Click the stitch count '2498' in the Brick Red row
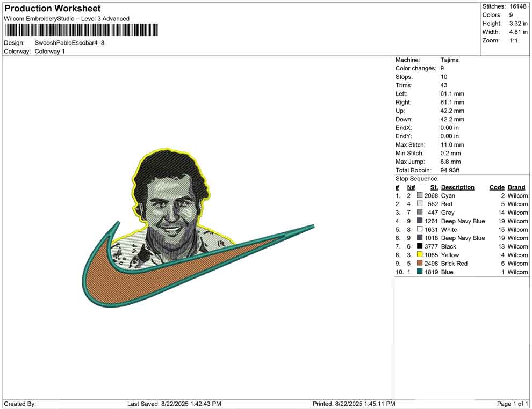The image size is (532, 409). 431,264
